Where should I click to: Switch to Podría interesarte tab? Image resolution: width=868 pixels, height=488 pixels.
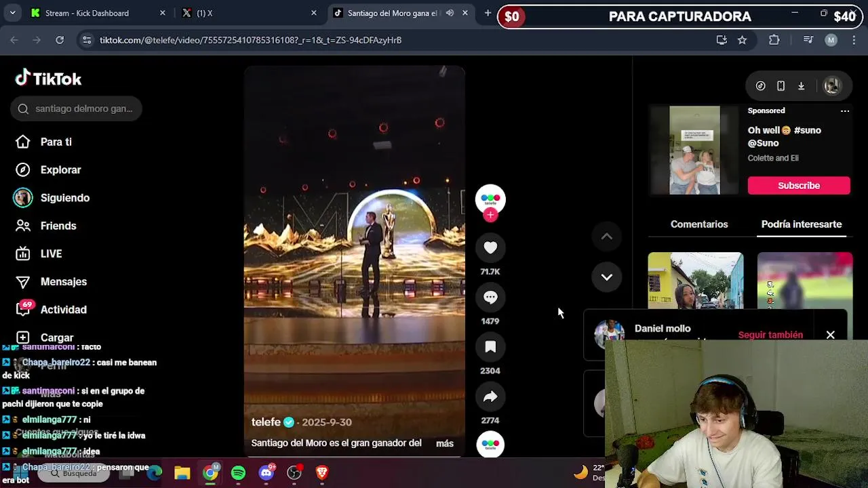point(802,224)
